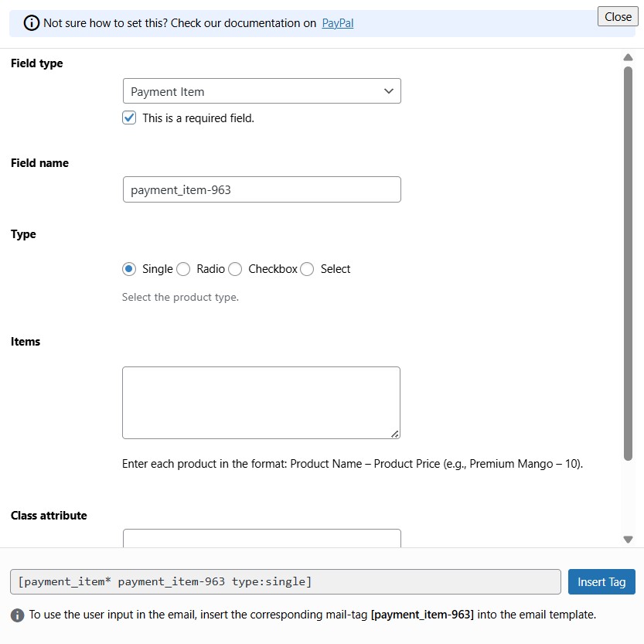Choose the Checkbox product type
Image resolution: width=644 pixels, height=644 pixels.
(x=235, y=269)
